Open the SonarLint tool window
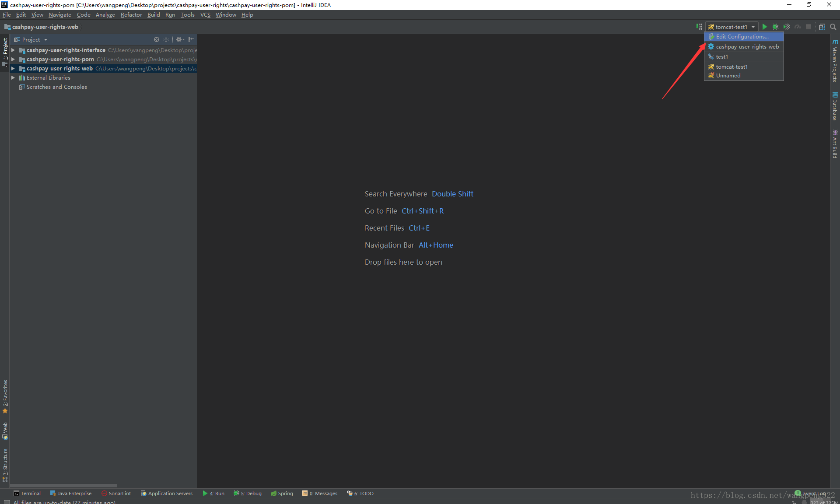 pos(116,493)
